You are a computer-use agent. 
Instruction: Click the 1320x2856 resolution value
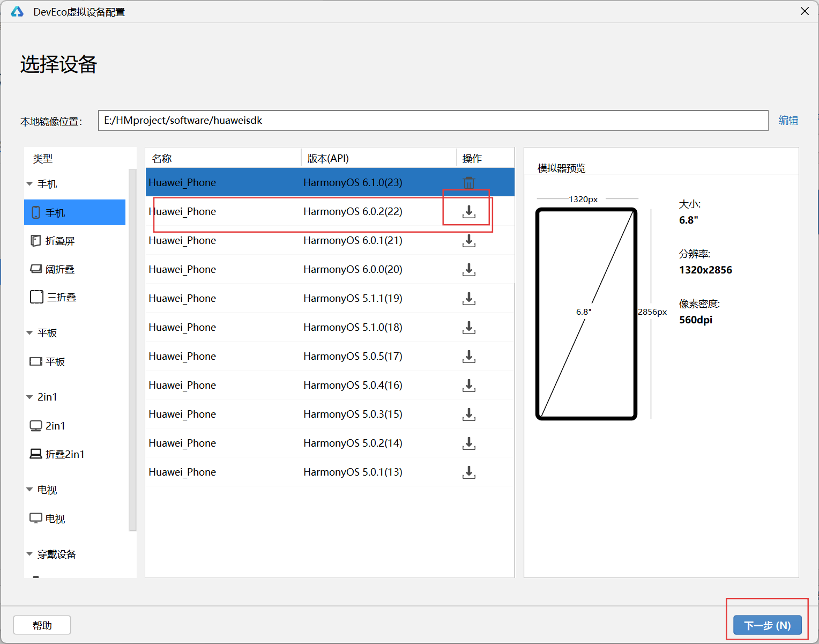click(705, 270)
